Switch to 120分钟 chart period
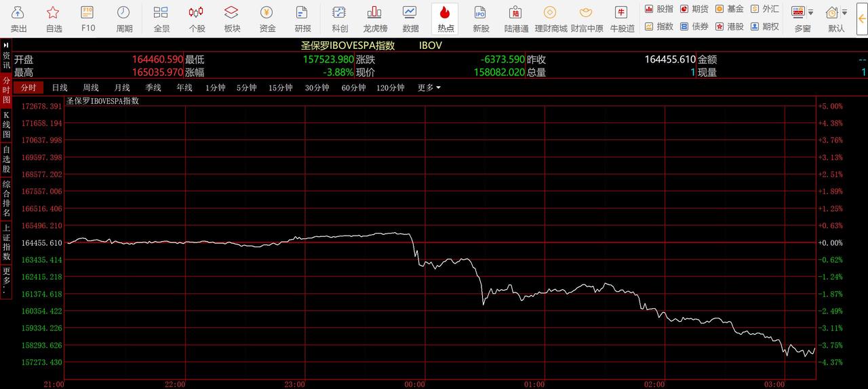Viewport: 868px width, 389px height. [x=391, y=88]
